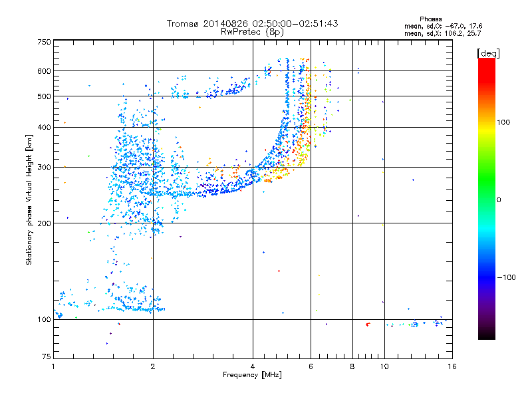The image size is (532, 399).
Task: Select the 'mean, sd,X: 106.2, 25.7' line
Action: click(x=442, y=33)
